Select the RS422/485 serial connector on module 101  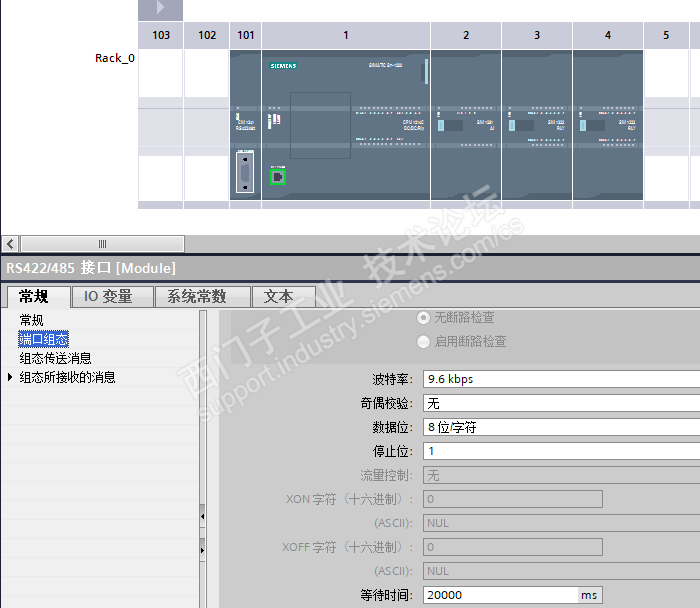(245, 172)
